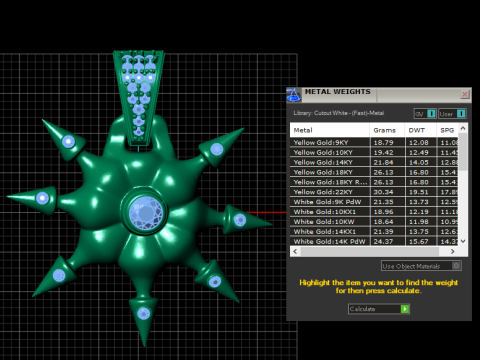Click the 19.51 DWT cell
480x360 pixels.
coord(421,192)
